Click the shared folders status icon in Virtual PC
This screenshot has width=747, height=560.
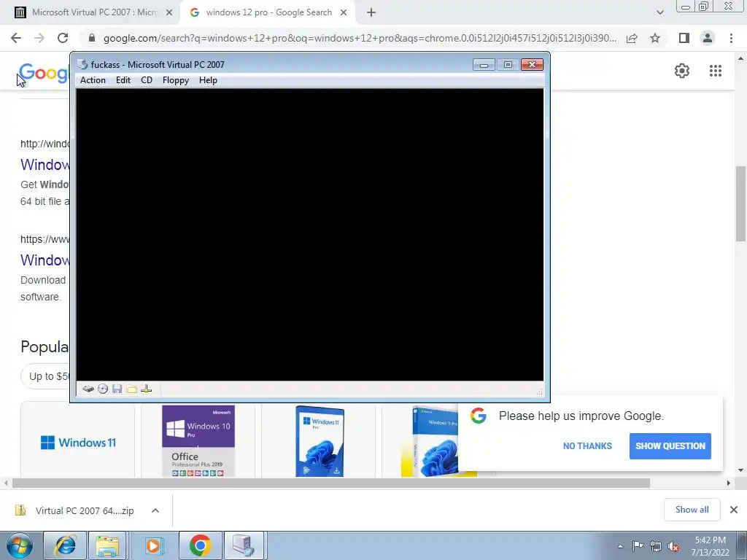[x=132, y=389]
